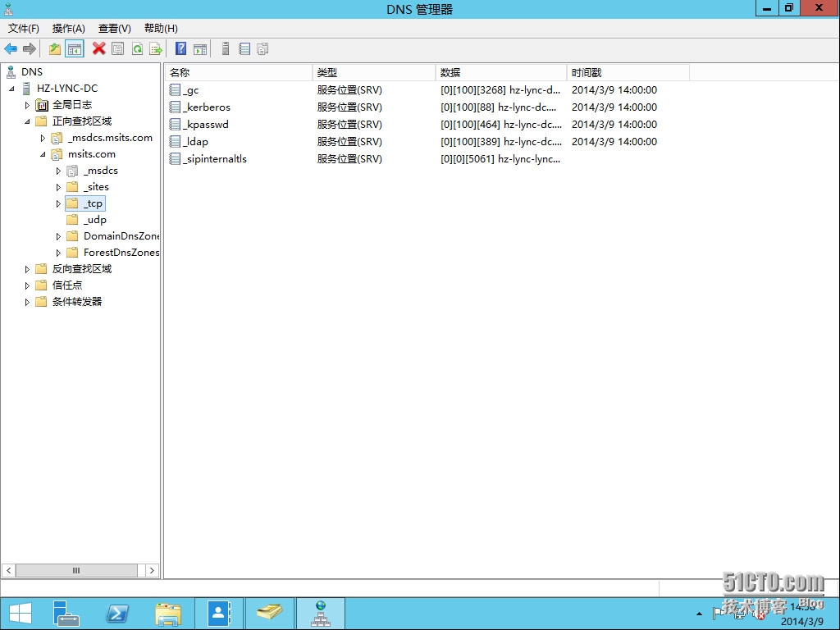Click the Export list toolbar icon

click(x=156, y=49)
